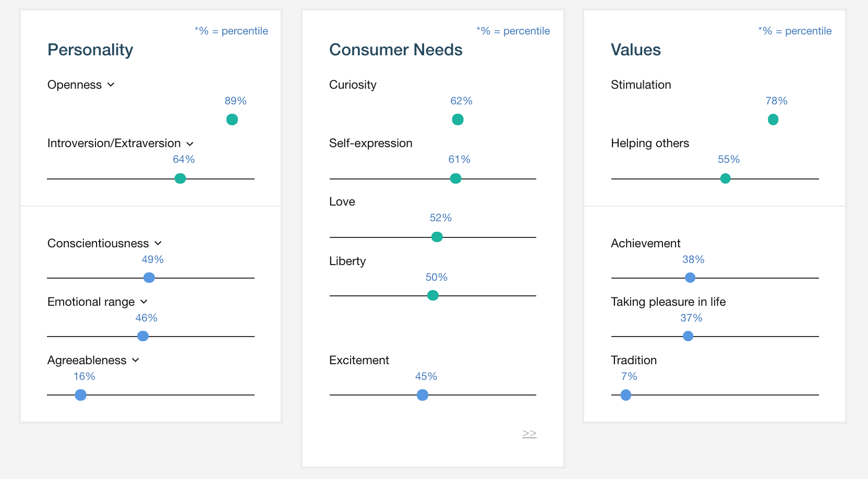
Task: Click the Openness 89% marker dot
Action: [x=232, y=119]
